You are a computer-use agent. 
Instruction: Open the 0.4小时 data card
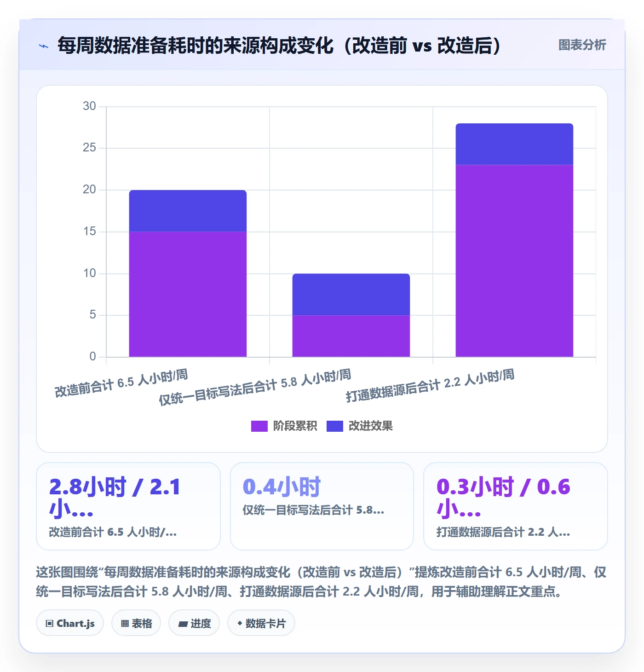pyautogui.click(x=322, y=506)
